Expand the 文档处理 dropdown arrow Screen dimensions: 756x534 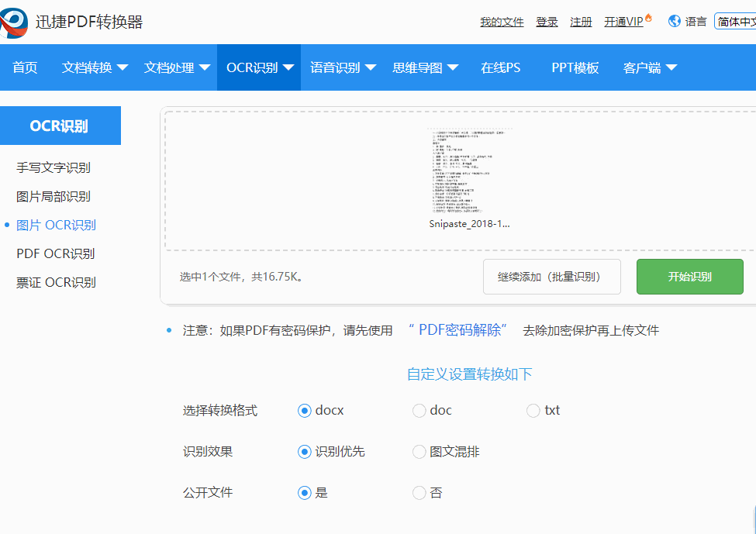tap(205, 67)
